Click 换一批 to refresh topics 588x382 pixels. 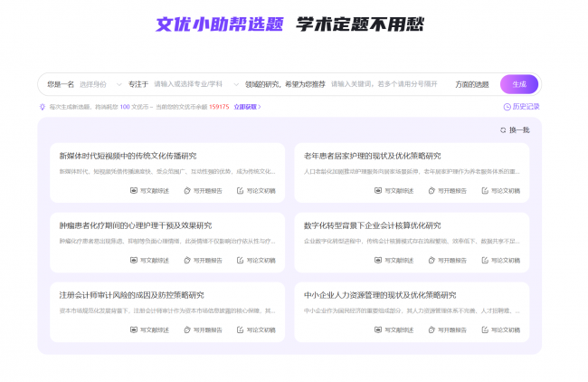(x=516, y=130)
